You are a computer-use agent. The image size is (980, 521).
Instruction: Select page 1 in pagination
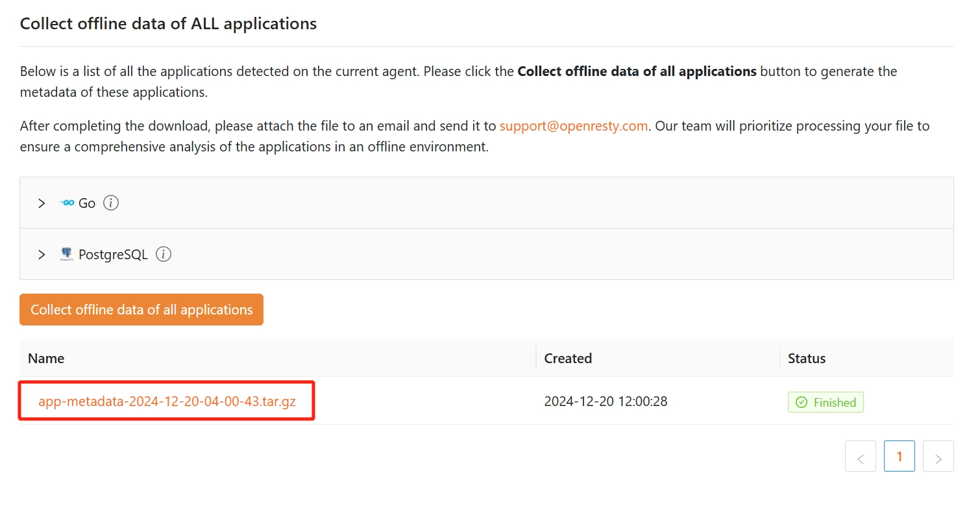(x=900, y=456)
